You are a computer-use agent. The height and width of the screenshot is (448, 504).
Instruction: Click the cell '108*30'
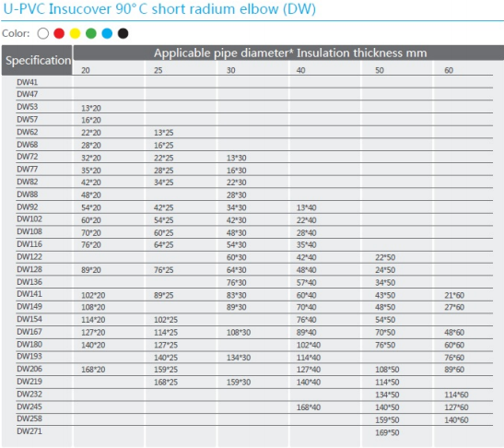pos(239,333)
